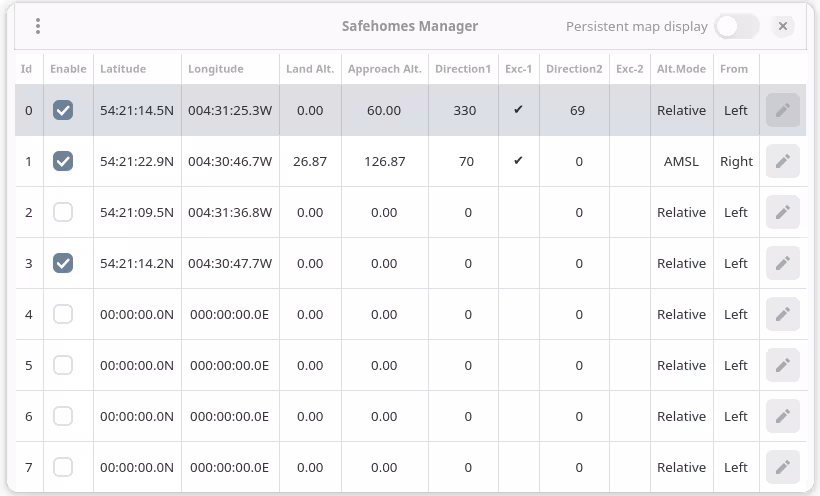Enable safehome 2 checkbox
820x496 pixels.
click(63, 212)
